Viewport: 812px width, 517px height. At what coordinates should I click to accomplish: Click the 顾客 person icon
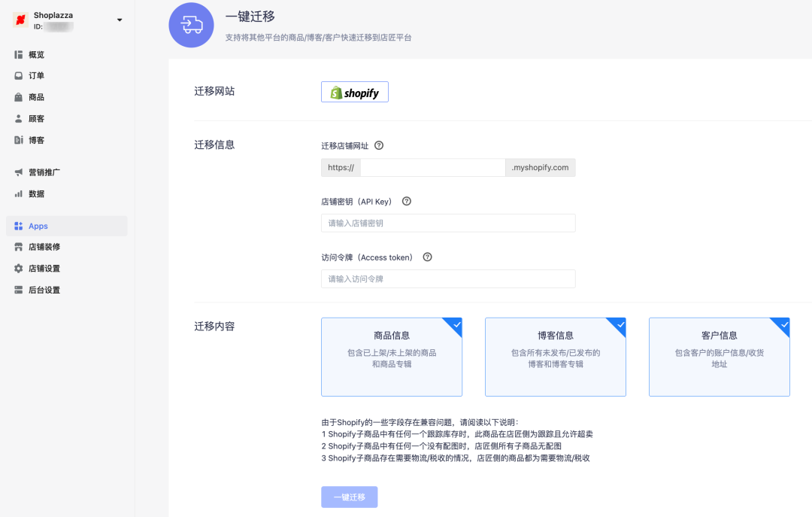click(x=19, y=119)
